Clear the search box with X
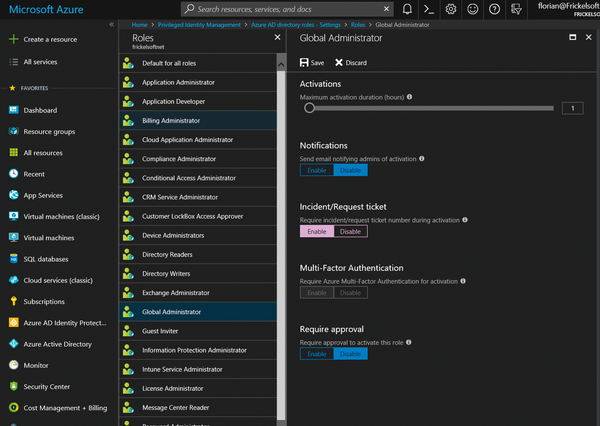This screenshot has height=426, width=600. [386, 9]
